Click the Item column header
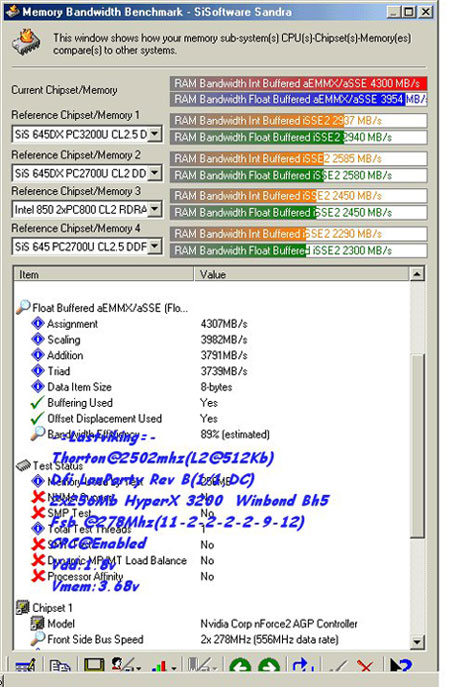The image size is (475, 687). [103, 274]
